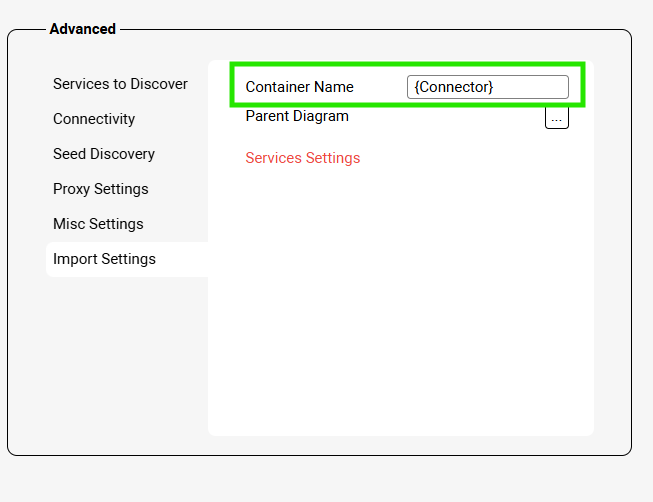
Task: Expand the Services Settings section
Action: point(302,158)
